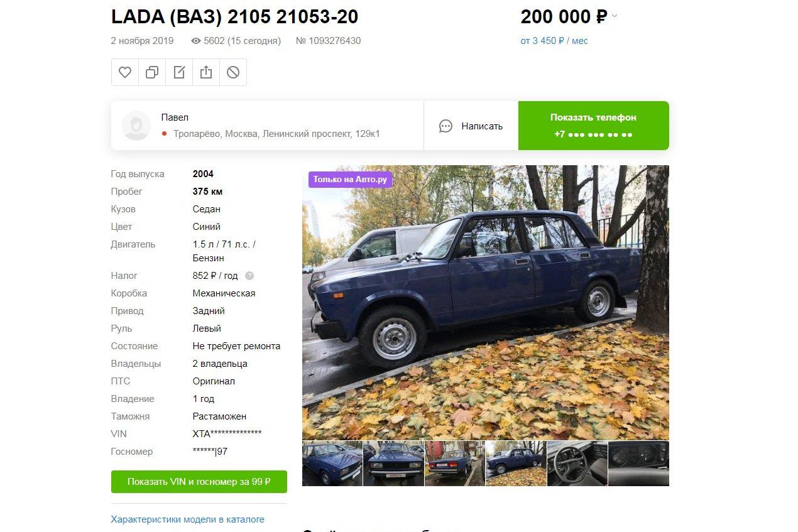Click the chat bubble icon next to Написать
Screen dimensions: 798x532
445,126
